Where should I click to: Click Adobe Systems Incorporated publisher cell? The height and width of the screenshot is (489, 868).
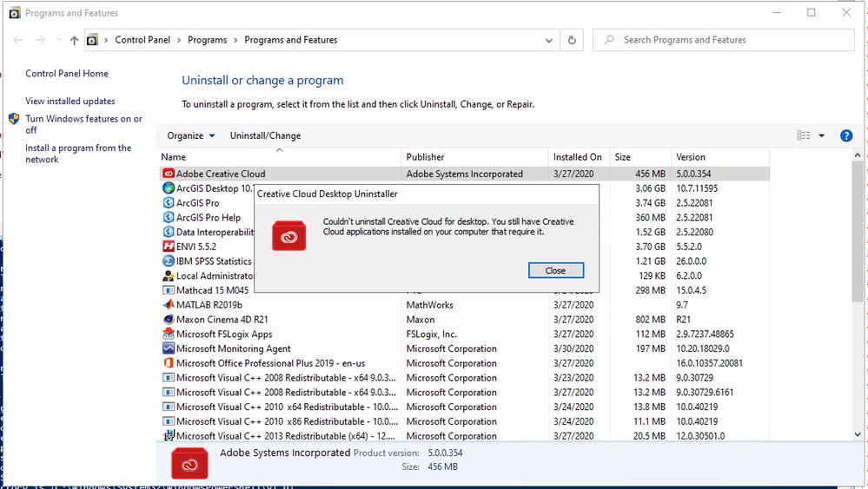coord(465,174)
